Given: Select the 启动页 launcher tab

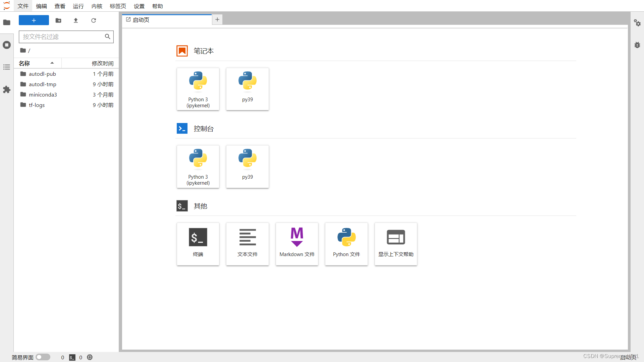Looking at the screenshot, I should click(167, 20).
